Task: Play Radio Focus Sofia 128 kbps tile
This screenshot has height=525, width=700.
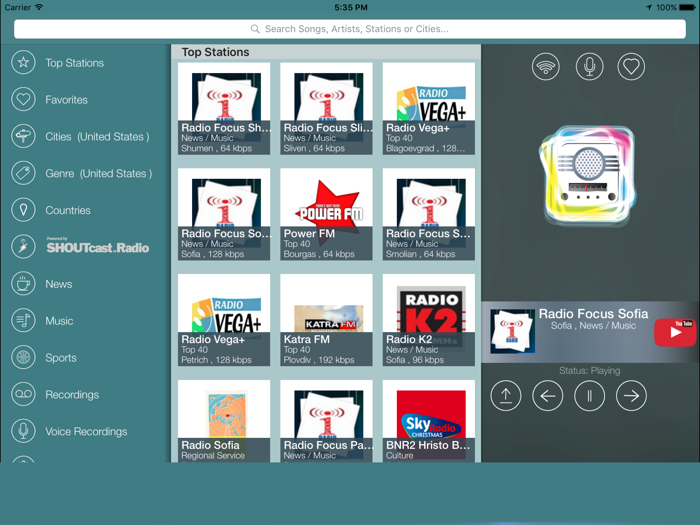Action: [x=224, y=214]
